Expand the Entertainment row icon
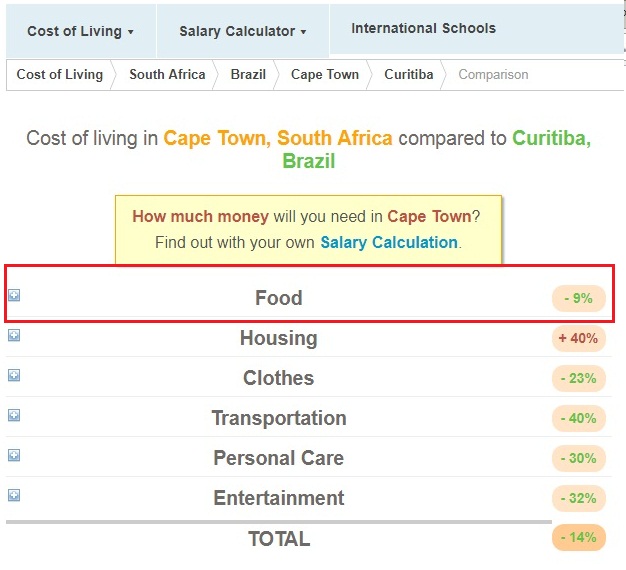Viewport: 626px width, 570px height. tap(14, 495)
